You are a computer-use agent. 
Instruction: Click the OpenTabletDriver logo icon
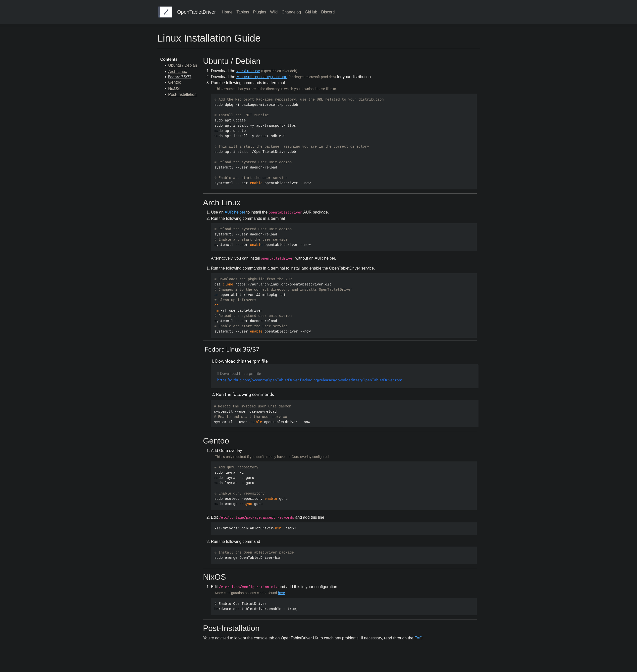(x=165, y=12)
